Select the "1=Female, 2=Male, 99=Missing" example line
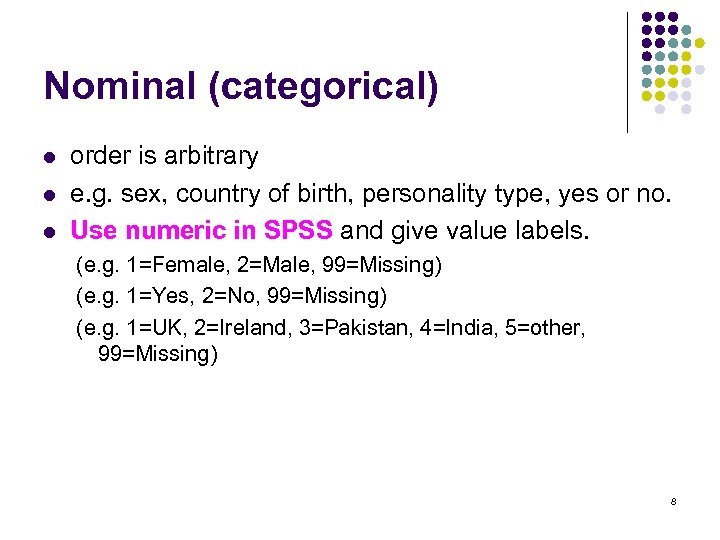 coord(260,267)
